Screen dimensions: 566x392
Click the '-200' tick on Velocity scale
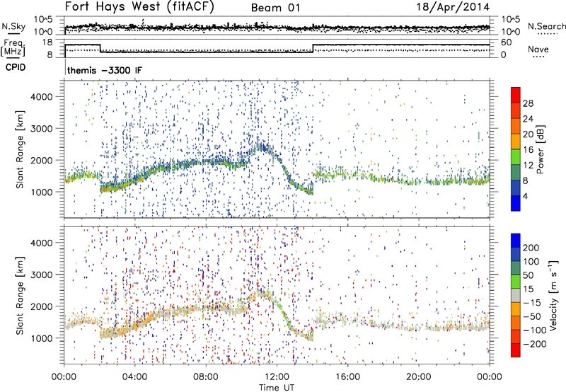[x=534, y=344]
